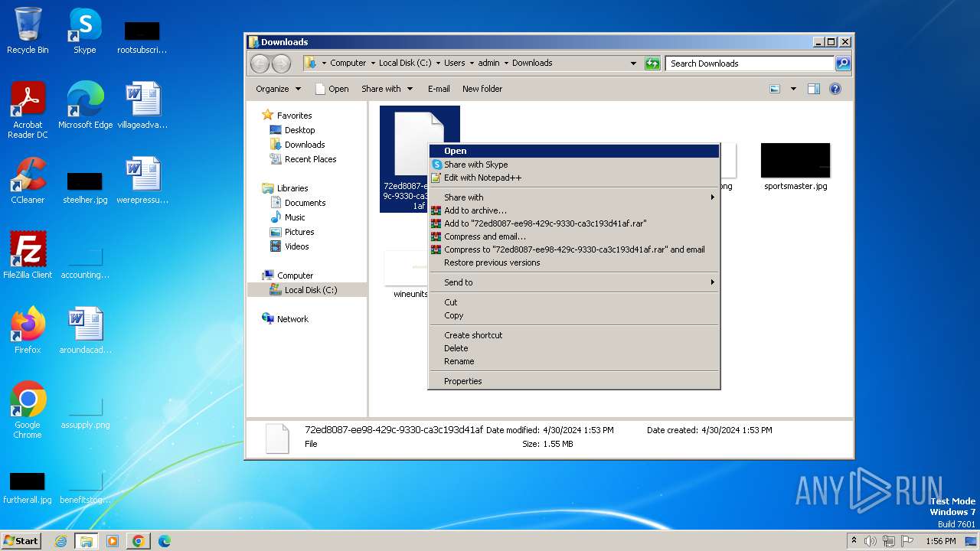Choose Share with Skype menu entry

574,165
